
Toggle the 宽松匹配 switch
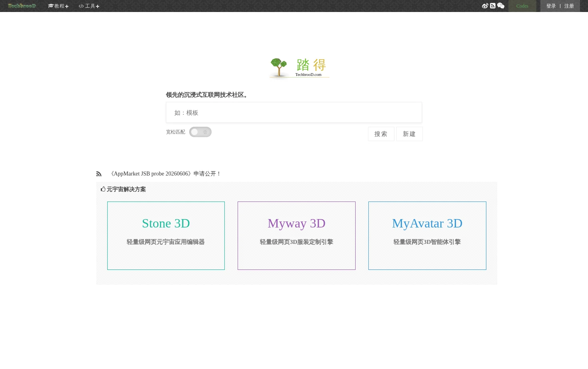200,132
